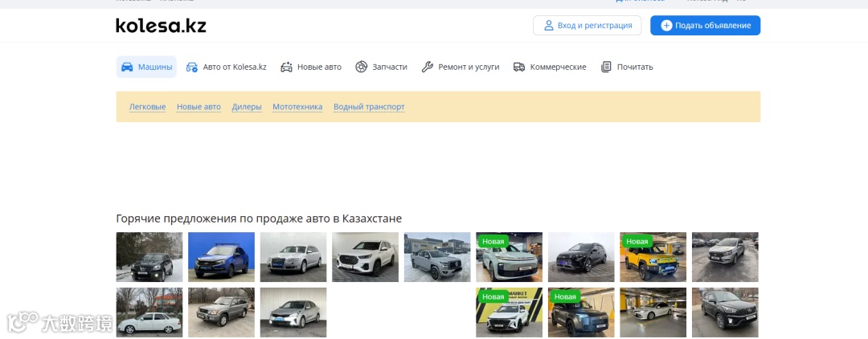Image resolution: width=868 pixels, height=339 pixels.
Task: Click the Вход и регистрация button
Action: coord(587,26)
